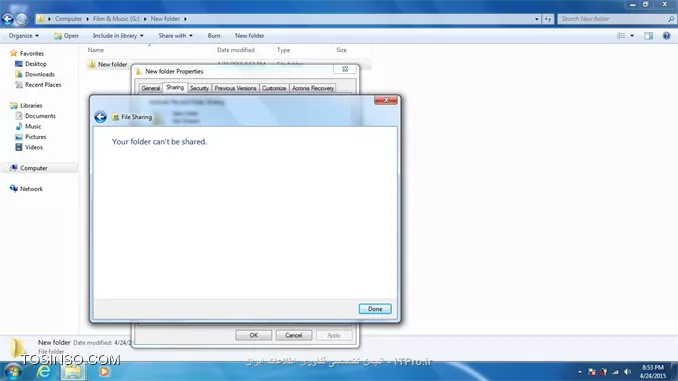The image size is (678, 381).
Task: Click Cancel in New folder Properties
Action: (x=294, y=335)
